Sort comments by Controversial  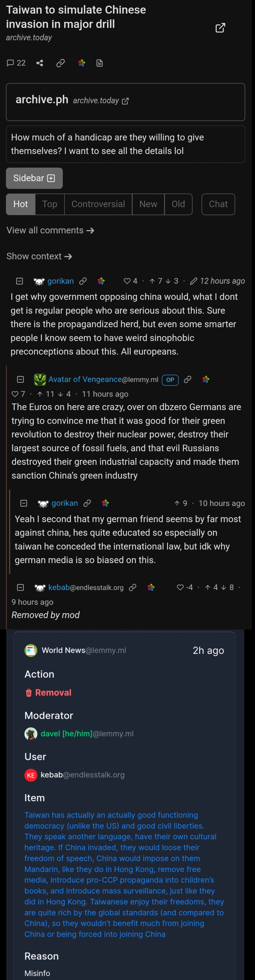(98, 204)
